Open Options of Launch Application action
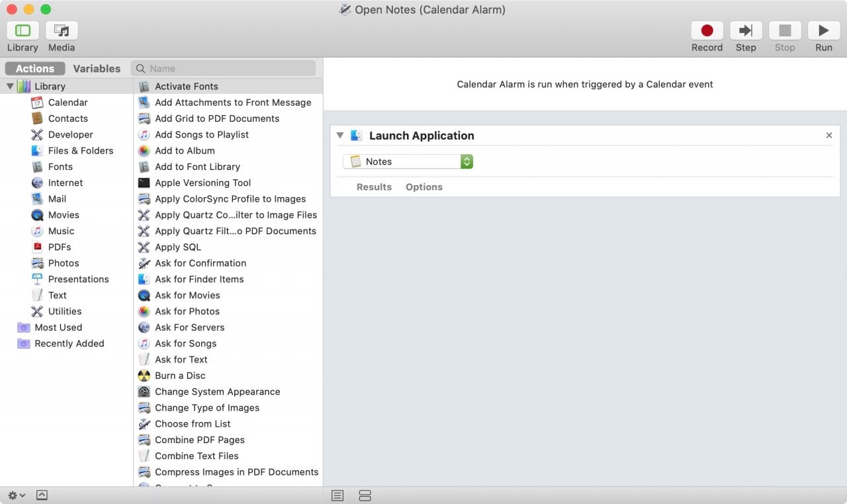The image size is (847, 504). click(x=424, y=187)
